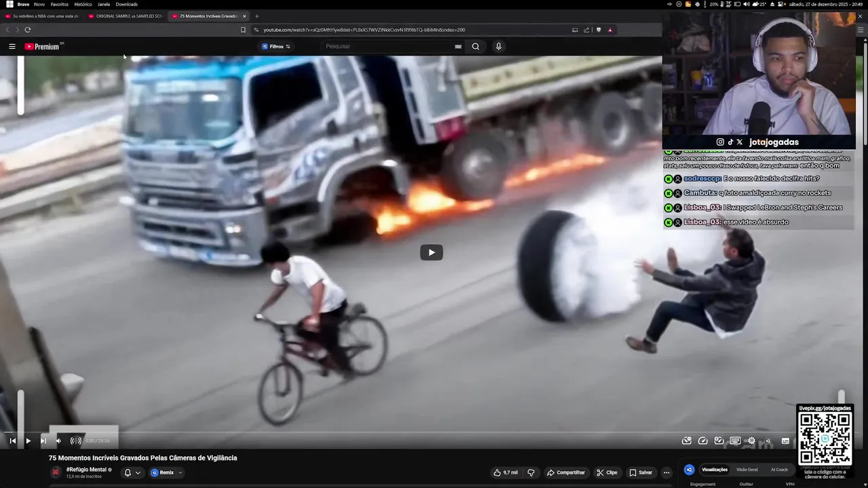
Task: Reload the page in Brave
Action: (x=28, y=30)
